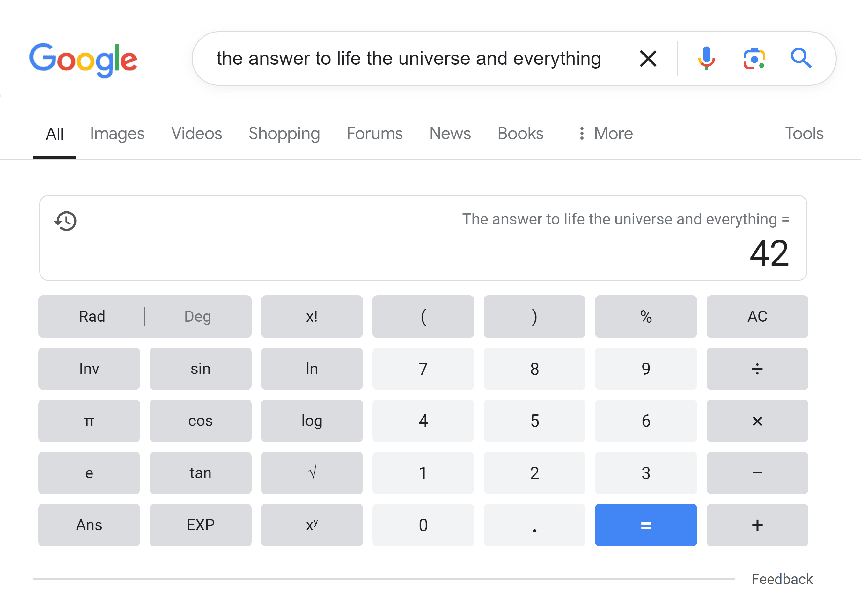Open the More search categories menu

click(x=613, y=134)
